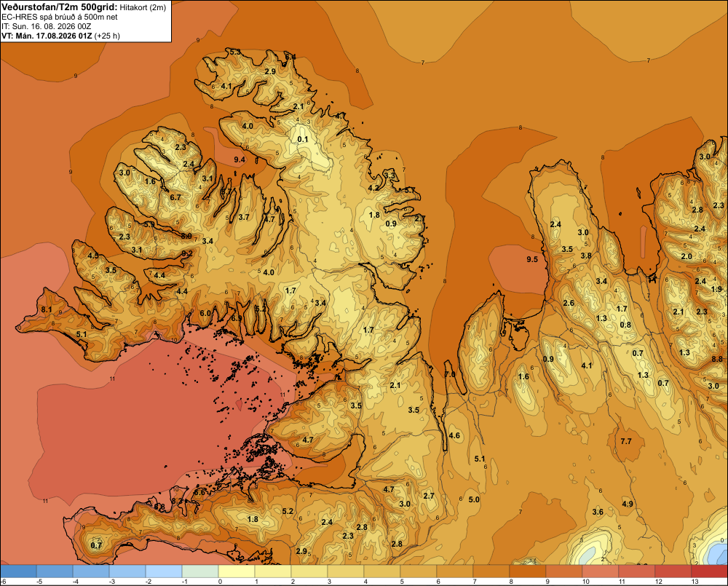Click the '7.0' temperature value on the coast
The width and height of the screenshot is (728, 586).
click(x=450, y=374)
